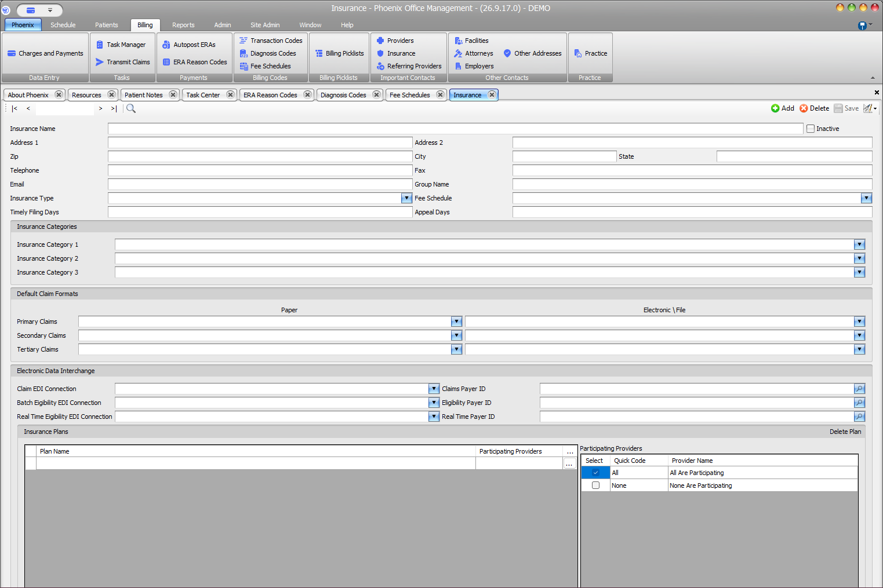Jump to the last record
The height and width of the screenshot is (588, 883).
114,108
